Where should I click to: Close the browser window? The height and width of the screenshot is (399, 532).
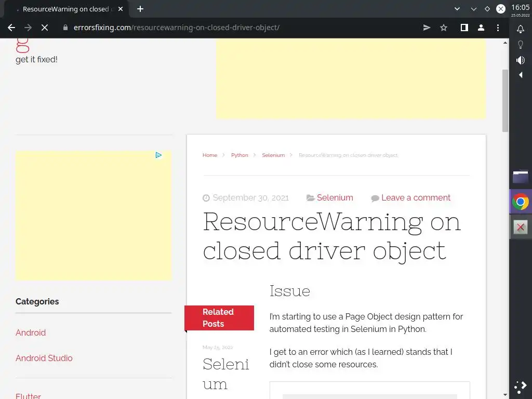click(501, 9)
